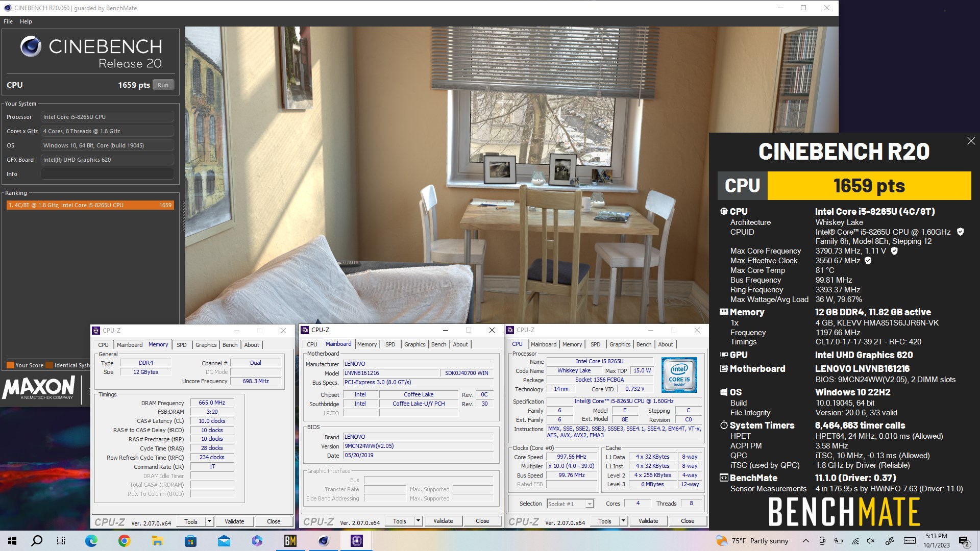
Task: Open Bench tab in Mainboard CPU-Z window
Action: pyautogui.click(x=438, y=344)
